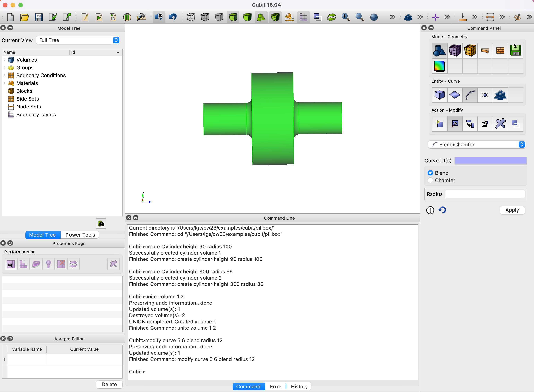
Task: Switch to the Power Tools tab
Action: tap(80, 235)
